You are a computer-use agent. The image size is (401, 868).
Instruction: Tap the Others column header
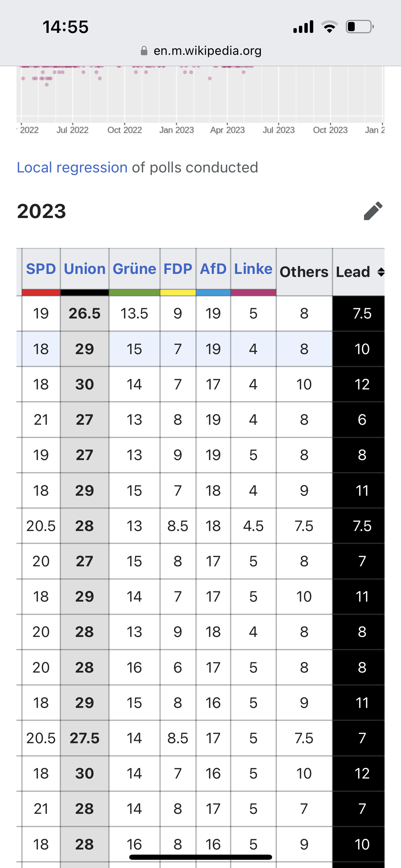304,272
